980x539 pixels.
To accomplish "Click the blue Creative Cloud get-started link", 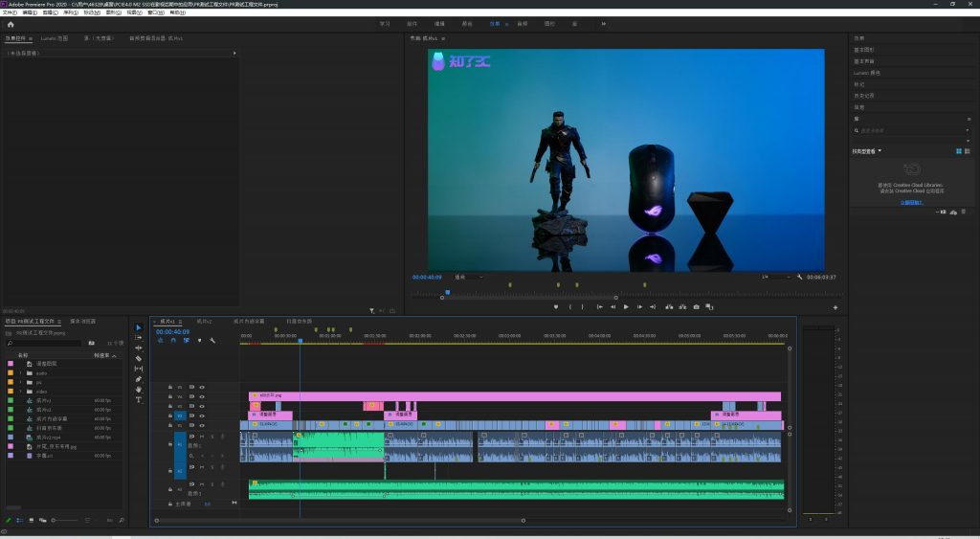I will (x=911, y=203).
